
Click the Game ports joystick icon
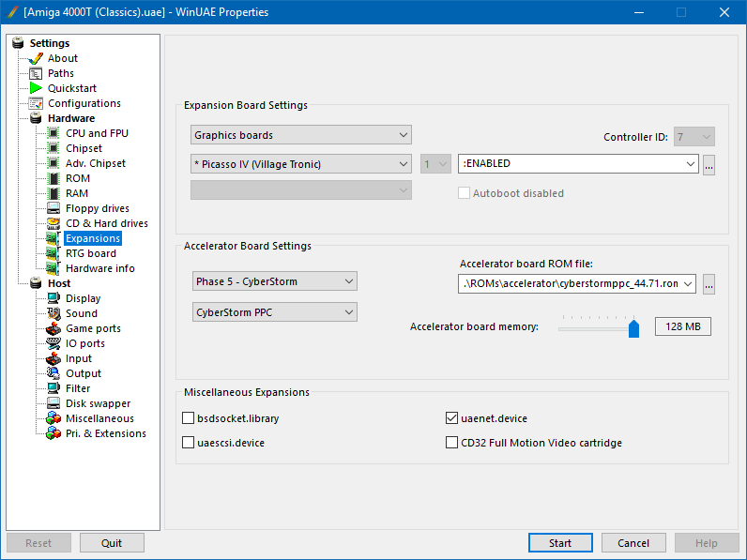pos(53,328)
